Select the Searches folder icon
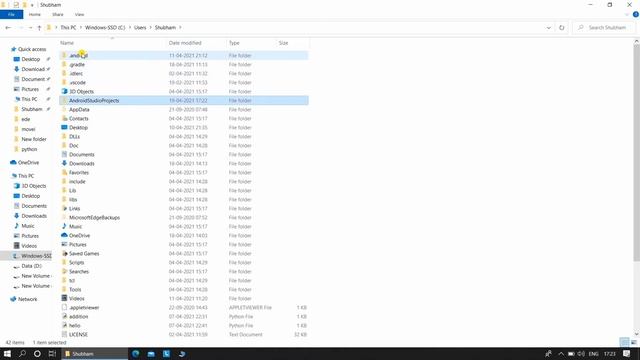This screenshot has width=640, height=360. click(64, 271)
